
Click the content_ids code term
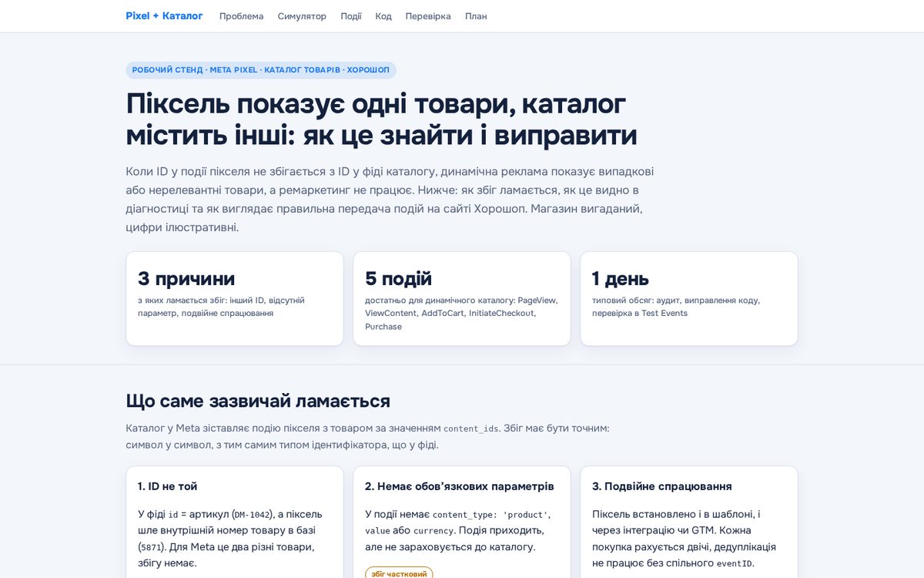coord(471,428)
